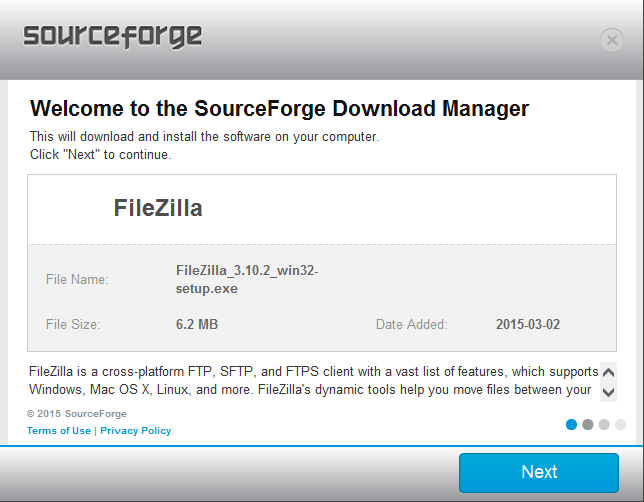
Task: Open the Privacy Policy link
Action: (136, 431)
